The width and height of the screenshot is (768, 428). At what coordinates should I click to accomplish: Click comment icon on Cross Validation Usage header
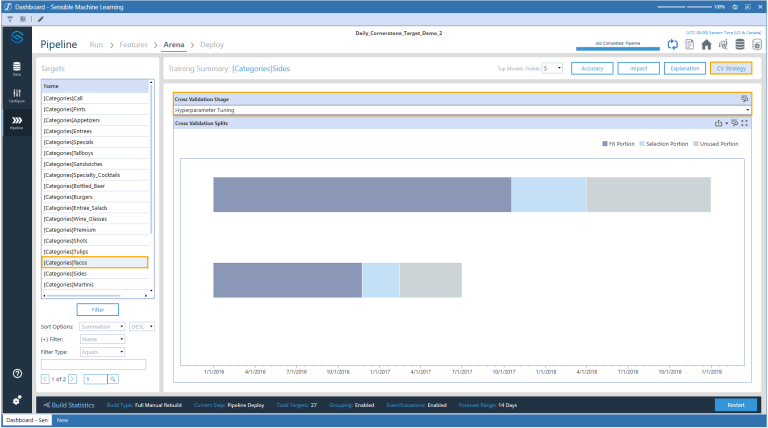(x=744, y=99)
